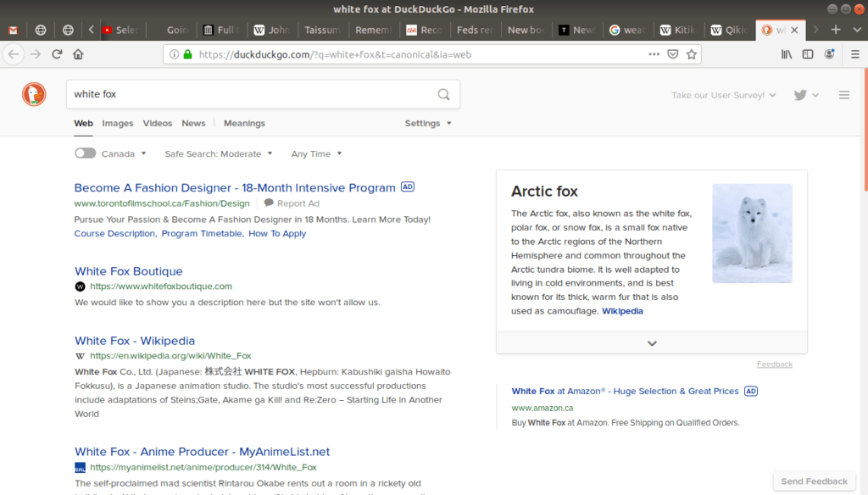Open the Safe Search: Moderate dropdown
868x495 pixels.
pos(219,154)
